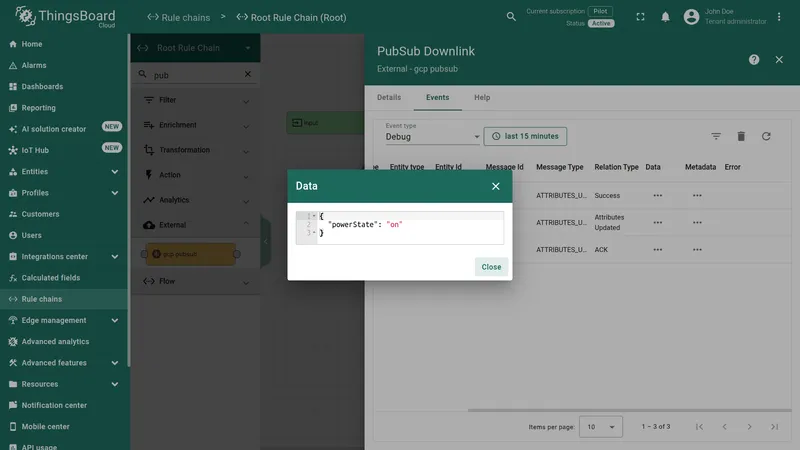
Task: Switch to the Help tab
Action: coord(482,97)
